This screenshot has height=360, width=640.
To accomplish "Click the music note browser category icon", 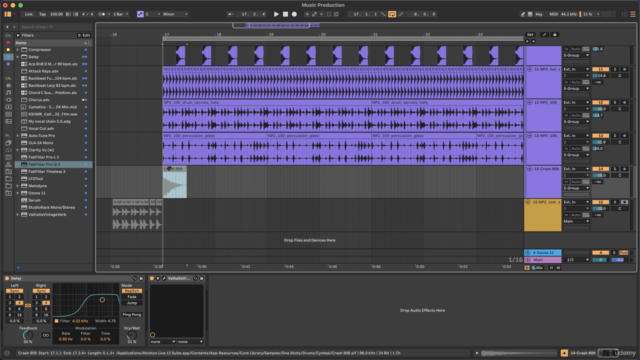I will 8,93.
